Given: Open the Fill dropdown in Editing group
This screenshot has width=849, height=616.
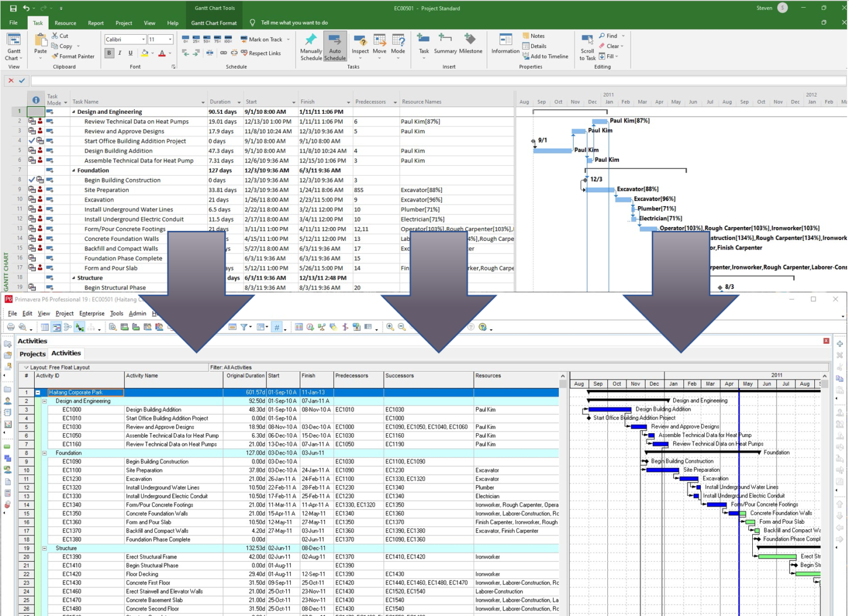Looking at the screenshot, I should (x=612, y=56).
